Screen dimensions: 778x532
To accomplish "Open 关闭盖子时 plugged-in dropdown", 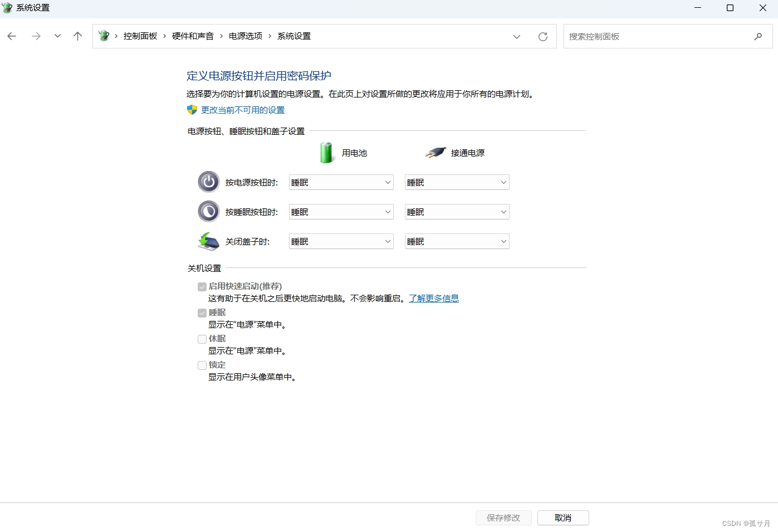I will coord(457,241).
